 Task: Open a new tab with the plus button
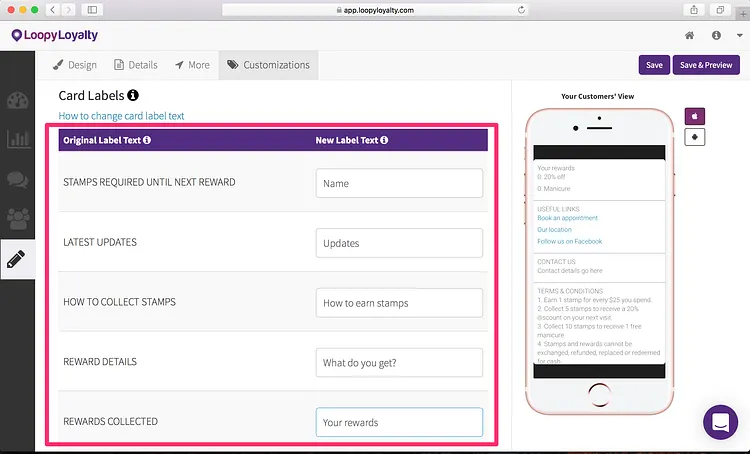tap(743, 14)
